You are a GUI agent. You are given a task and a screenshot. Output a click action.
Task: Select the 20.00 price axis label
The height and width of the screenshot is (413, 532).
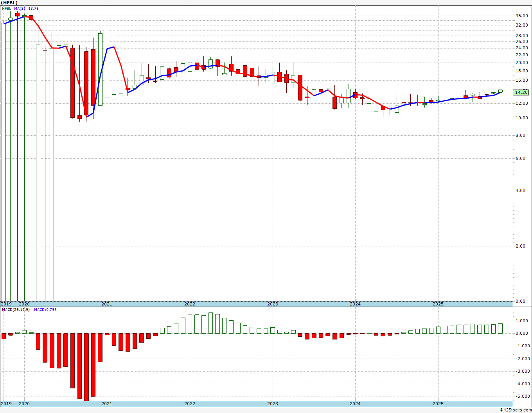coord(522,63)
